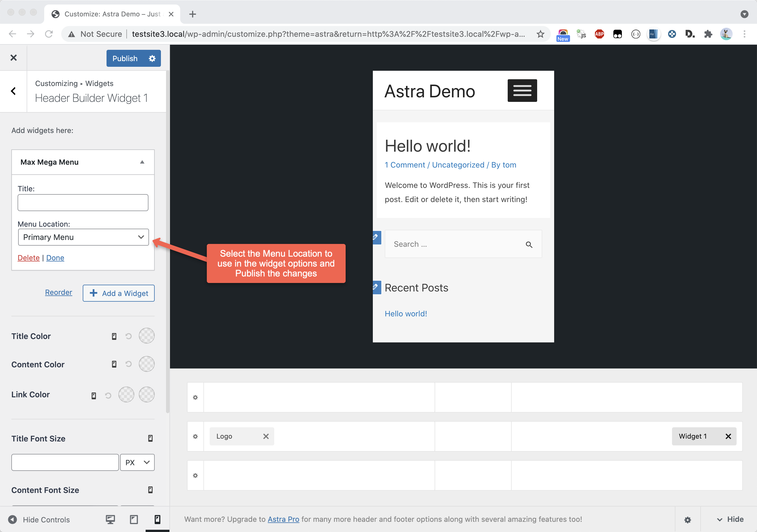
Task: Collapse the Max Mega Menu widget
Action: [x=142, y=162]
